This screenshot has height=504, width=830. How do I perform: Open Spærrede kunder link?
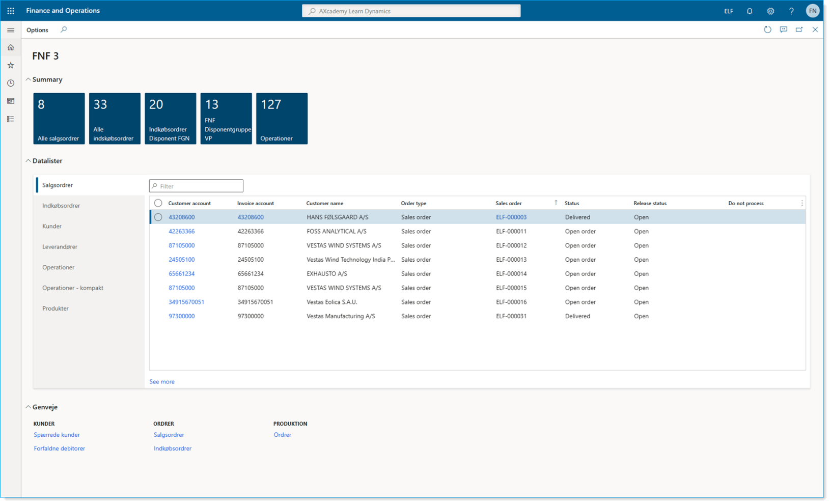[x=57, y=435]
